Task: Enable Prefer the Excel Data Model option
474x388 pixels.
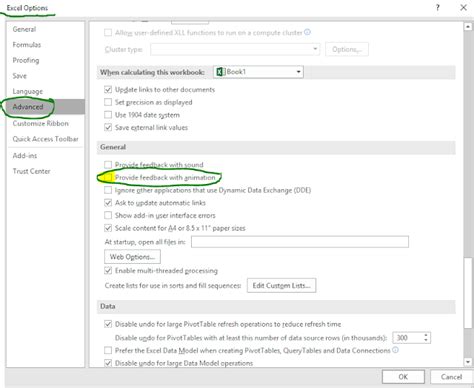Action: click(x=108, y=350)
